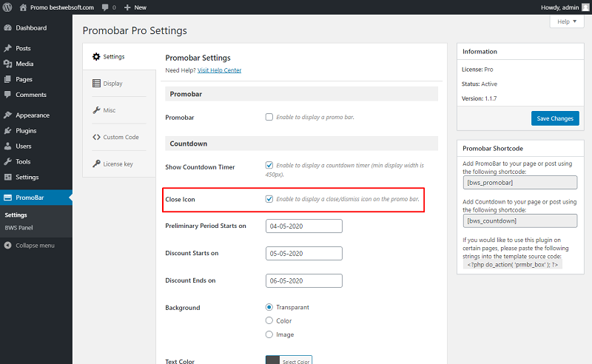Click Collapse menu in sidebar
The height and width of the screenshot is (364, 592).
[x=35, y=246]
